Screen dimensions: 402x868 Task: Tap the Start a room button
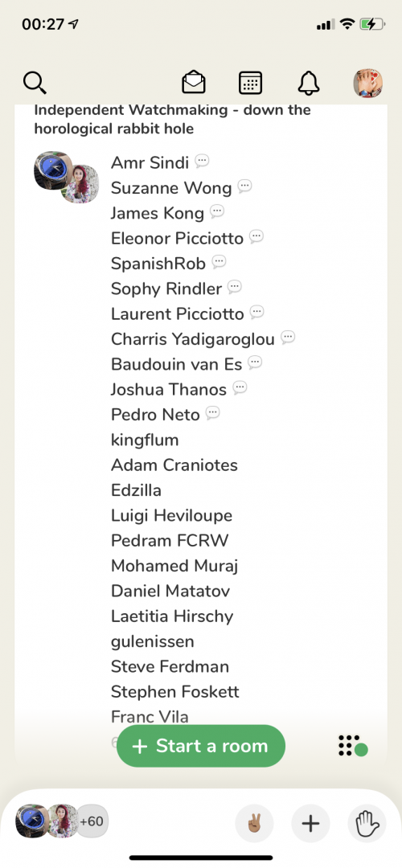[x=200, y=746]
